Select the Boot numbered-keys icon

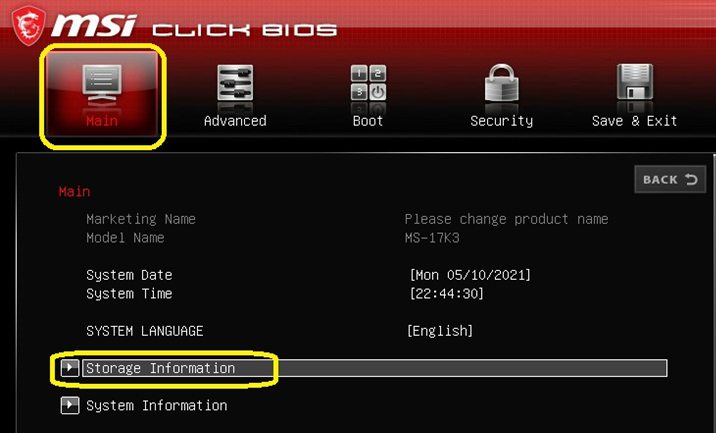368,83
